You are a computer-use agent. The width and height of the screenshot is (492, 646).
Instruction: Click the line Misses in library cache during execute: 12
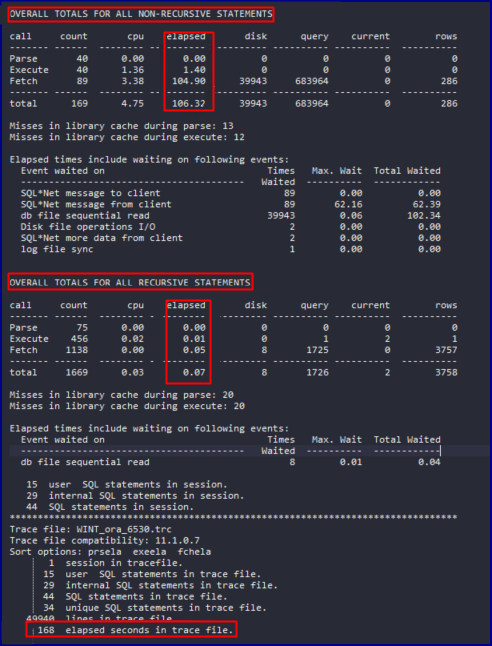[x=127, y=137]
